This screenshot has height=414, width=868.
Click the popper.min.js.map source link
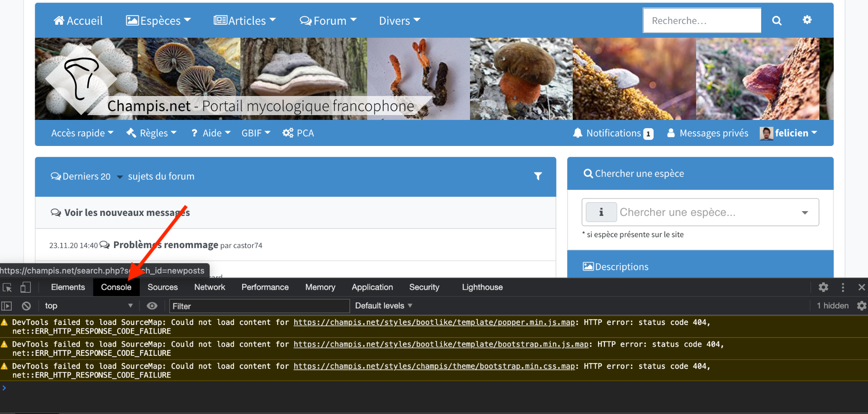(434, 322)
